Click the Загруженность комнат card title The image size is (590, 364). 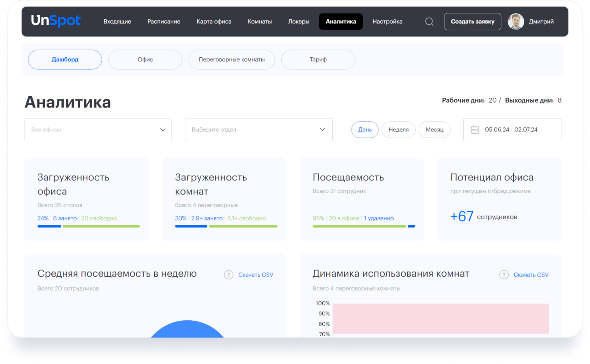[211, 184]
